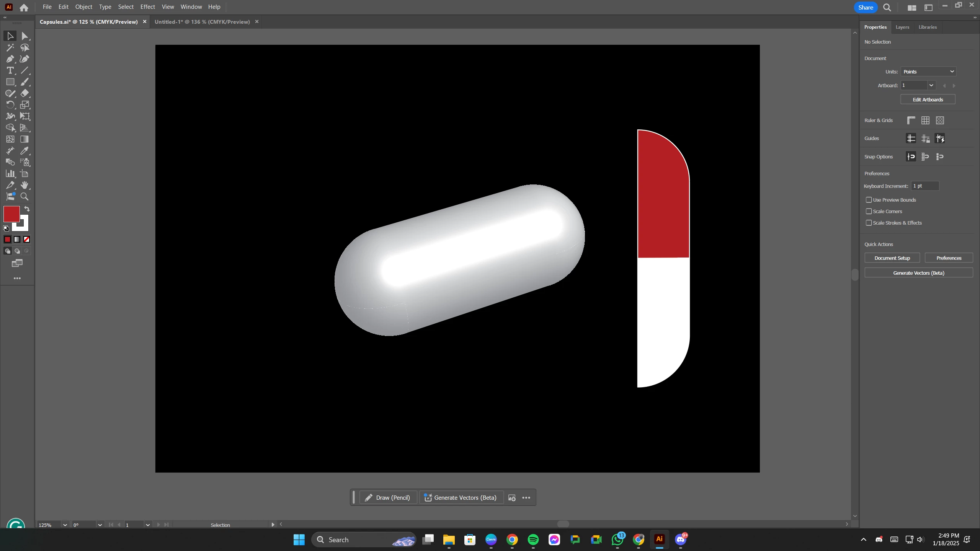Switch to the Layers panel tab

[902, 27]
